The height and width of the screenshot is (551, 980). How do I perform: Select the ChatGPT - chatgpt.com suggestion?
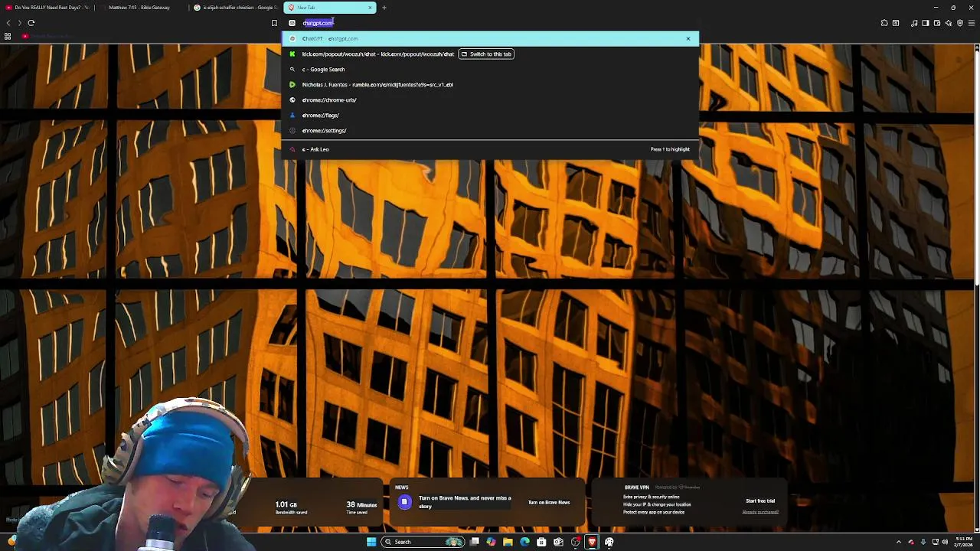(490, 38)
